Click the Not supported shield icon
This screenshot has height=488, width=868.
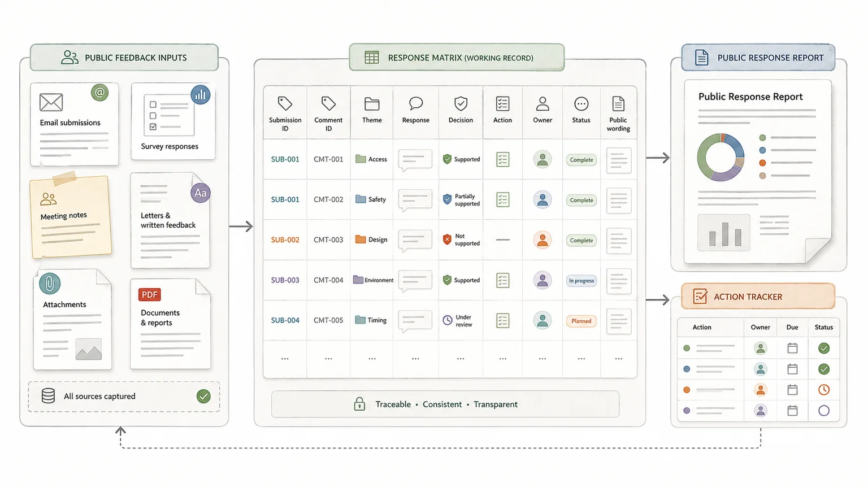click(448, 239)
